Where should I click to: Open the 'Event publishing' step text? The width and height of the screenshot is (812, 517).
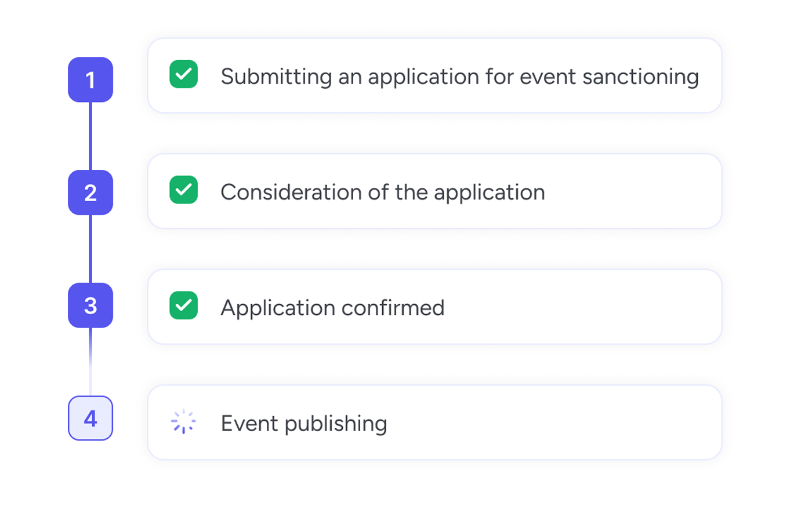(x=304, y=424)
